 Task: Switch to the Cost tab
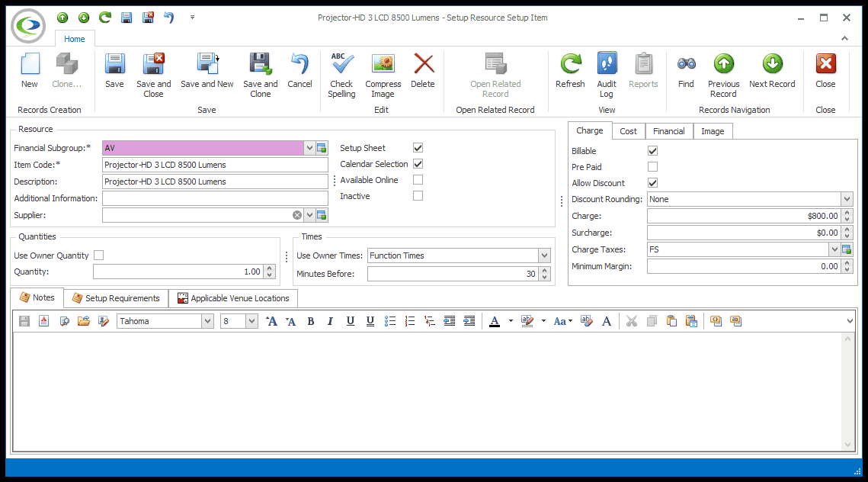pos(628,131)
